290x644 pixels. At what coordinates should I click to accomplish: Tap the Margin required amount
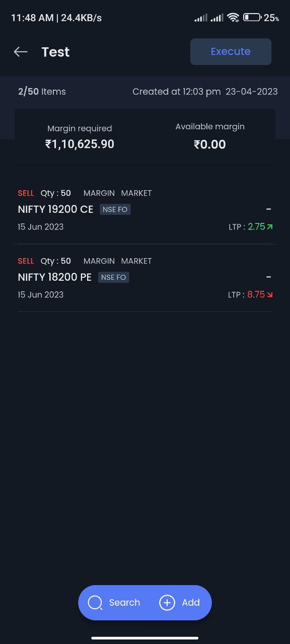click(x=80, y=144)
